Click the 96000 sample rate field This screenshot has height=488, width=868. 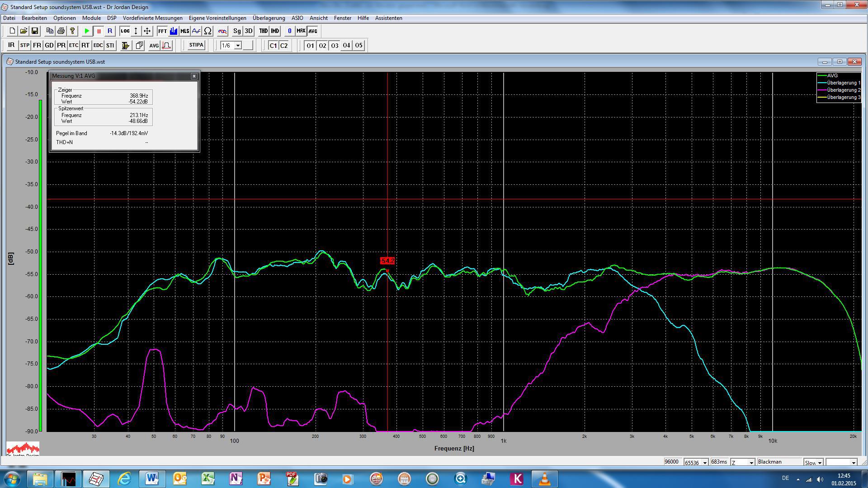(x=672, y=462)
